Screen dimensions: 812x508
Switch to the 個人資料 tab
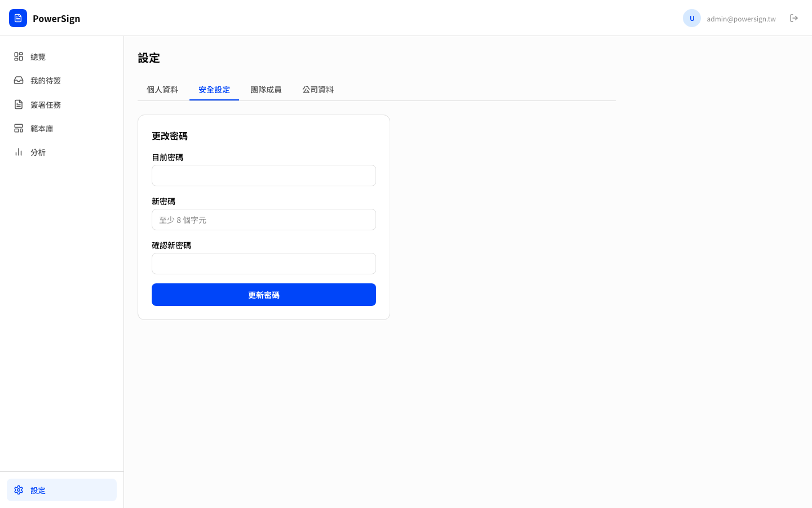point(162,89)
